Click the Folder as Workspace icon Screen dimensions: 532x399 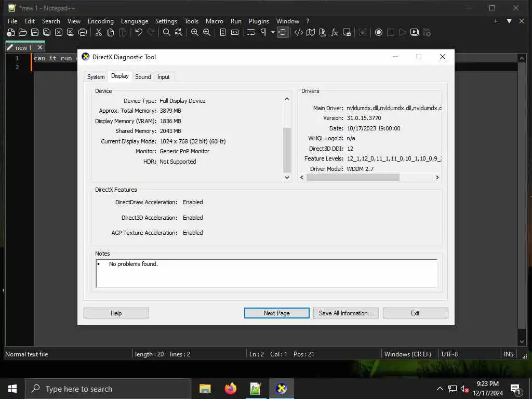point(347,33)
